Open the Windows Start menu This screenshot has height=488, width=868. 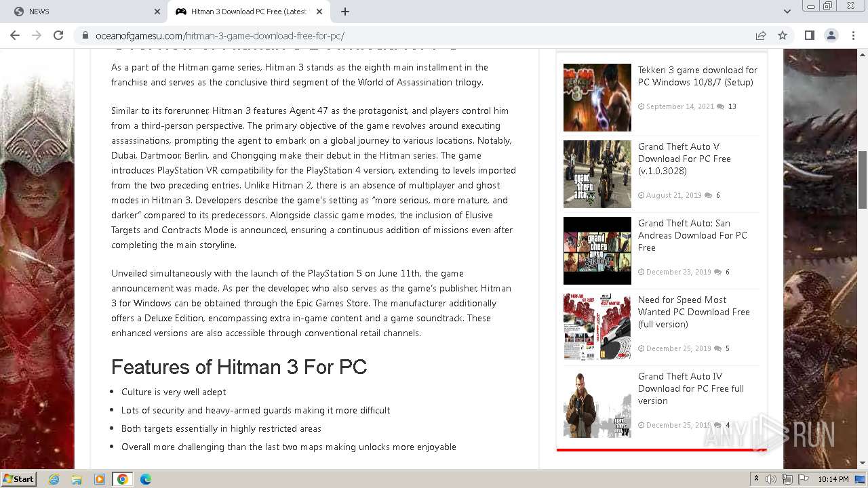pos(19,479)
